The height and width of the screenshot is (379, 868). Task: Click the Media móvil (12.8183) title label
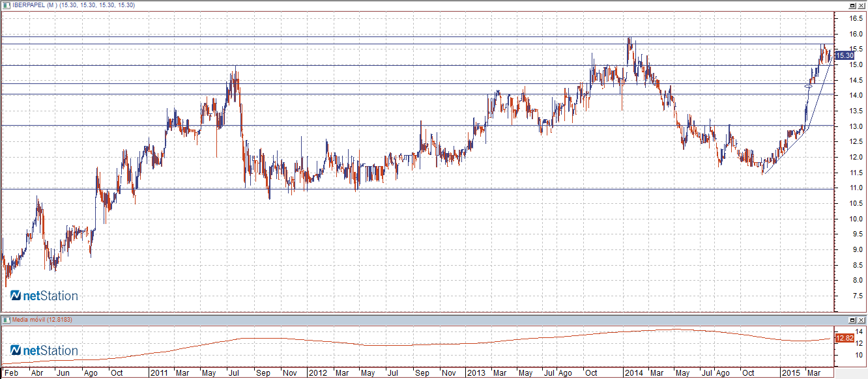point(40,320)
